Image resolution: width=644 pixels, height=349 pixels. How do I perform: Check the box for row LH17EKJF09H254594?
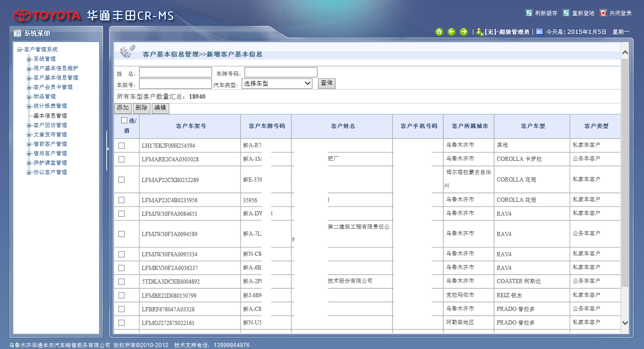[x=122, y=146]
